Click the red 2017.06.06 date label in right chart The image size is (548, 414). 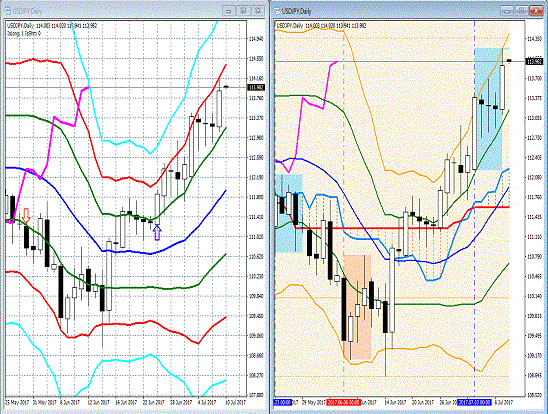pyautogui.click(x=343, y=402)
